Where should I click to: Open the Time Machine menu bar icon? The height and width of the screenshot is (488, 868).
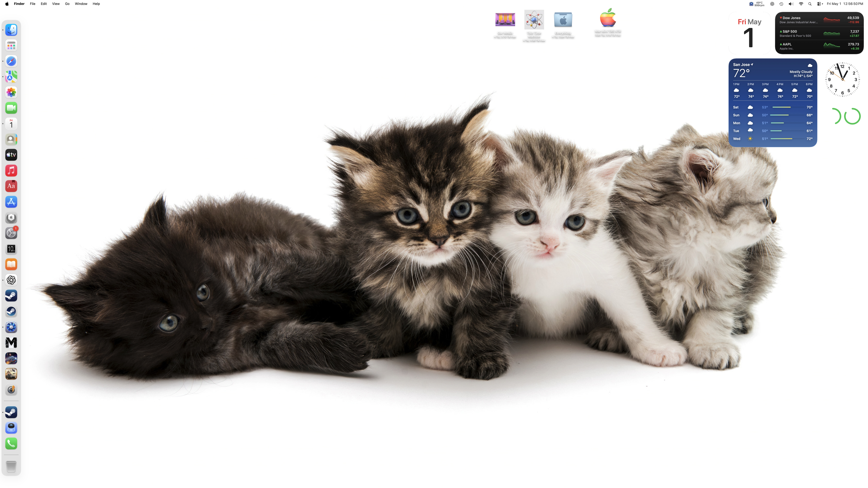781,4
